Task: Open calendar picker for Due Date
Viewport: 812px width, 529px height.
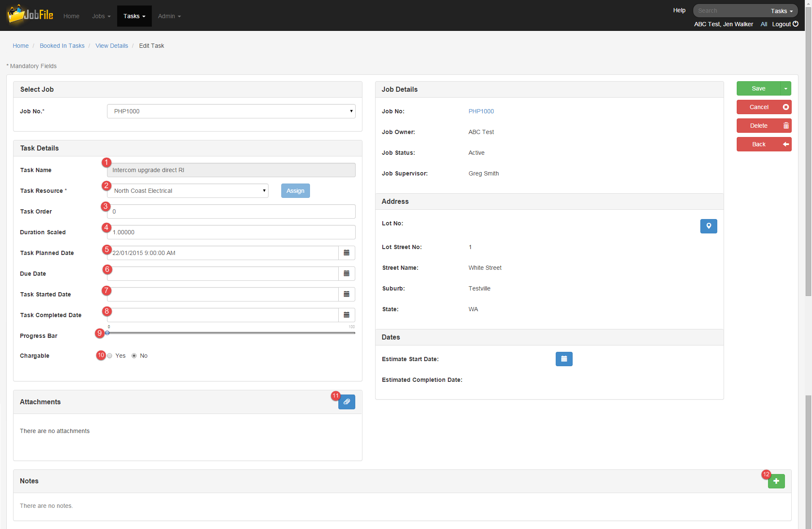Action: coord(346,274)
